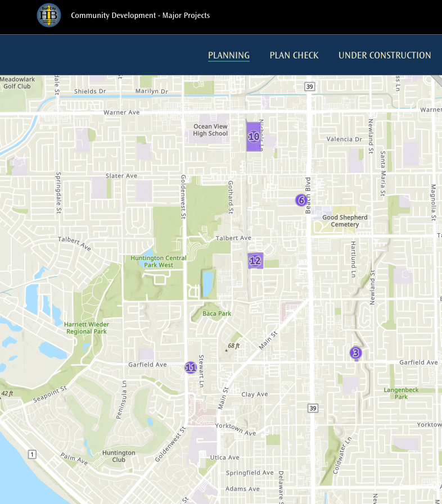Viewport: 442px width, 504px height.
Task: Open project marker 6 near Beach Blvd
Action: click(301, 200)
